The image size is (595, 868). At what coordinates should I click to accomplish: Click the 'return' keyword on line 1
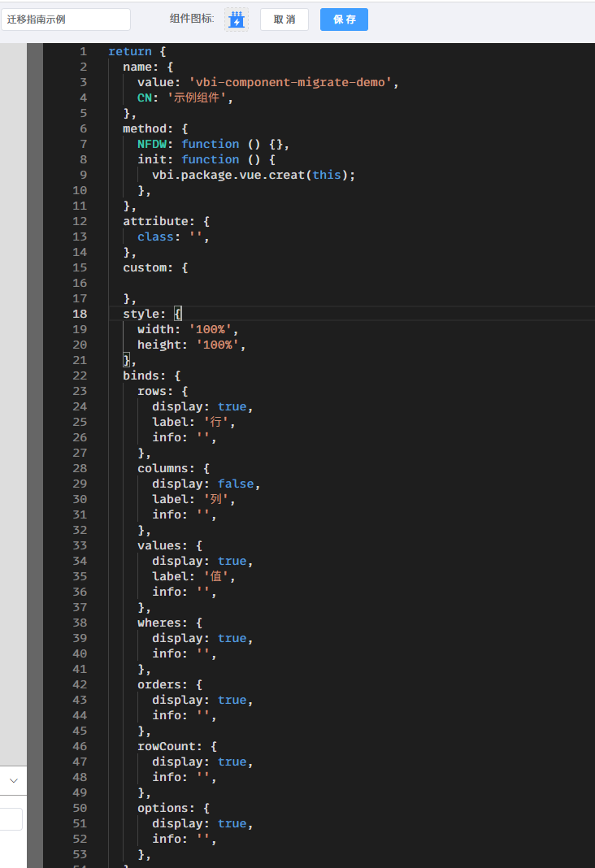pyautogui.click(x=130, y=51)
